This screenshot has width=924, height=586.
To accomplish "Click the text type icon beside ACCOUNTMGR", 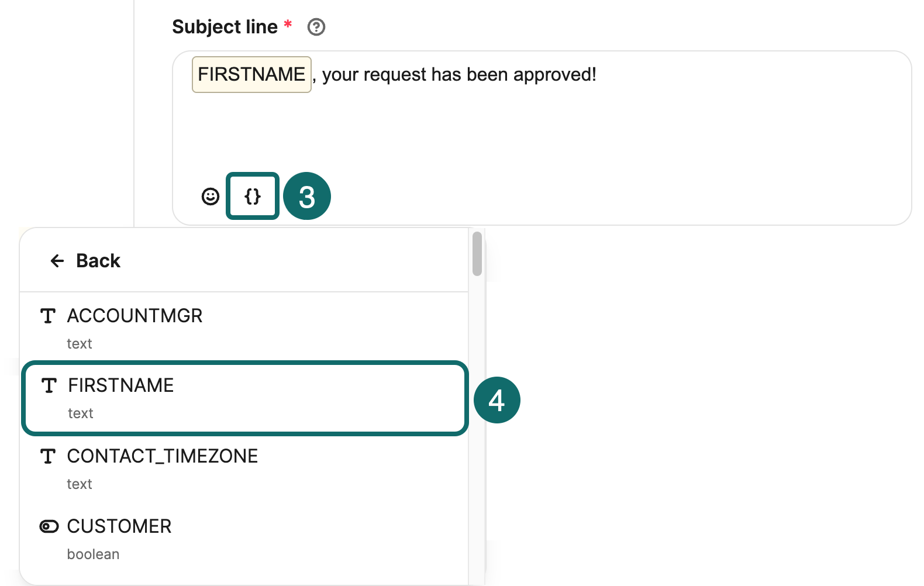I will [49, 315].
